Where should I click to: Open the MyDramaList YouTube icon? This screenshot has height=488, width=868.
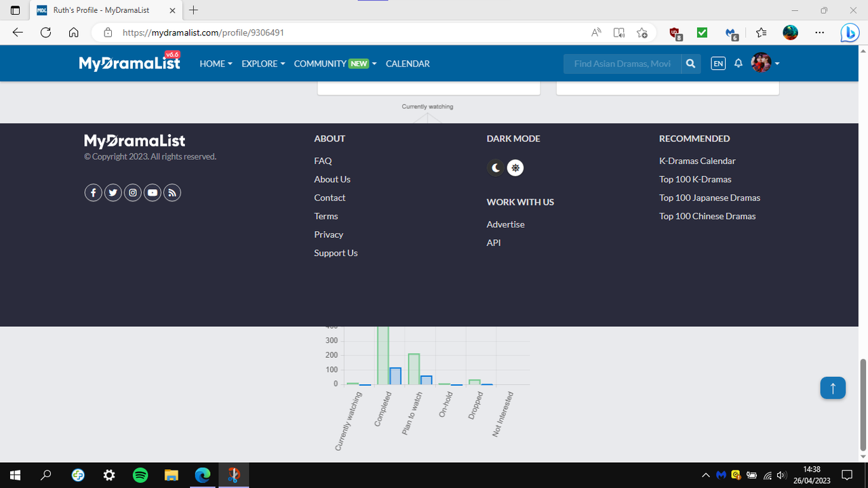(x=153, y=193)
